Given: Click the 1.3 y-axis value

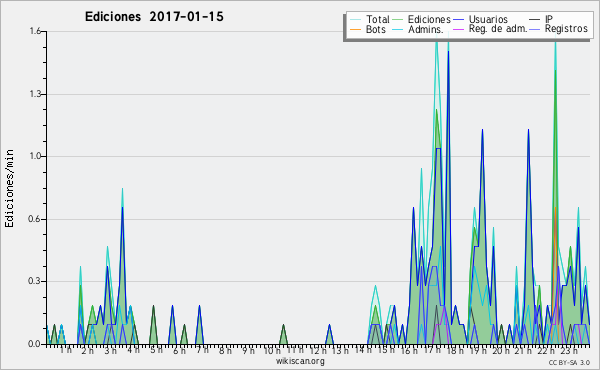Looking at the screenshot, I should (x=35, y=94).
